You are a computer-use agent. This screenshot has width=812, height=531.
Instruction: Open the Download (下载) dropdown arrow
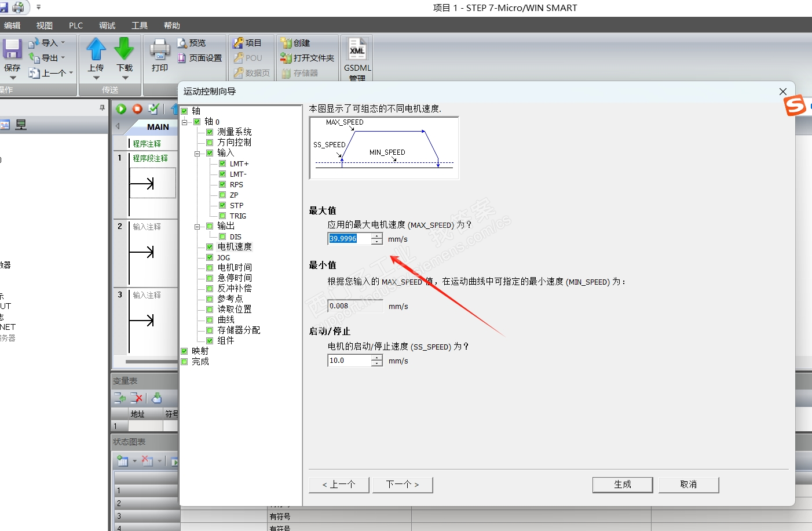pyautogui.click(x=125, y=78)
